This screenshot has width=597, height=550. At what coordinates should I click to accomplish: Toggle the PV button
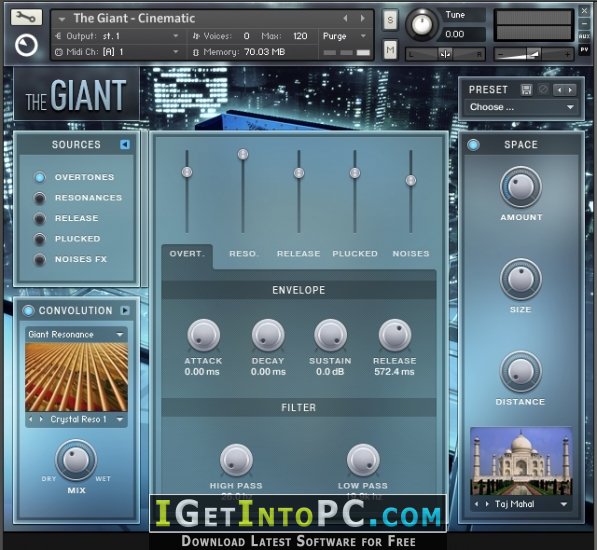point(584,49)
